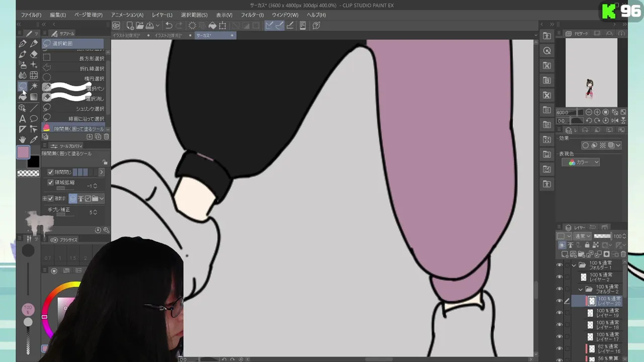The width and height of the screenshot is (644, 362).
Task: Adjust the 手ブレ補正 value stepper
Action: coord(95,213)
